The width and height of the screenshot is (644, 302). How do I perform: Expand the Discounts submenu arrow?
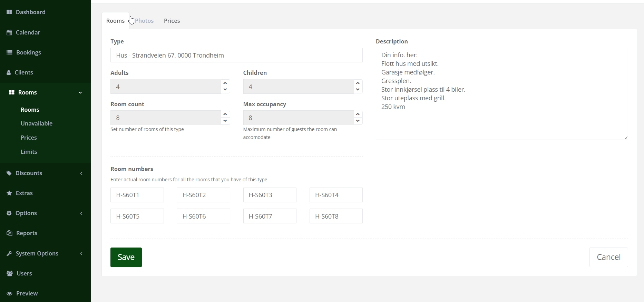[81, 173]
